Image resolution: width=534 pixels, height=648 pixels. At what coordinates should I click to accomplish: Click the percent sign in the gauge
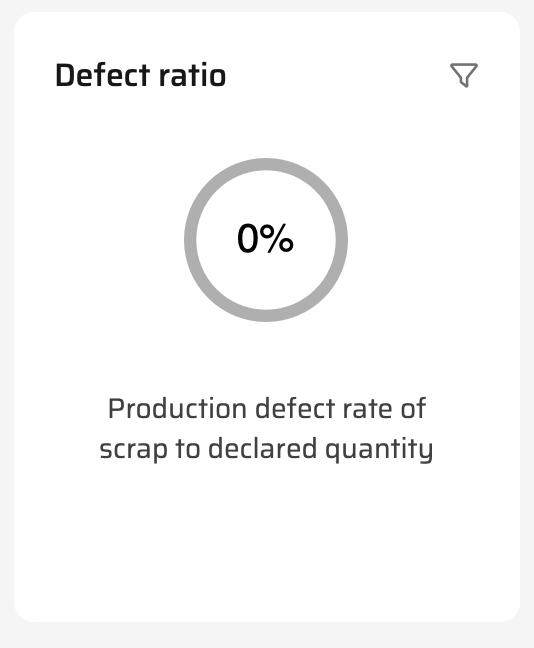278,238
